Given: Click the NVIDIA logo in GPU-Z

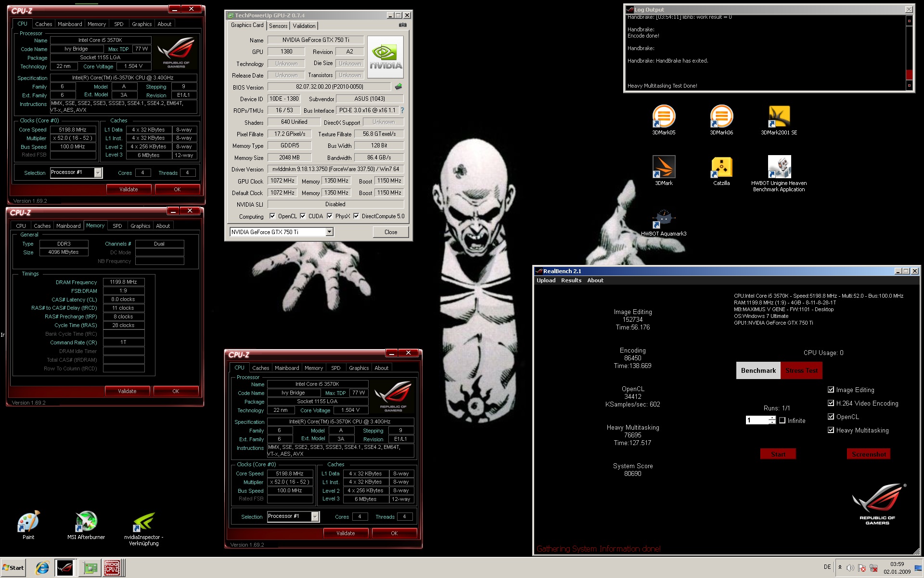Looking at the screenshot, I should tap(385, 57).
